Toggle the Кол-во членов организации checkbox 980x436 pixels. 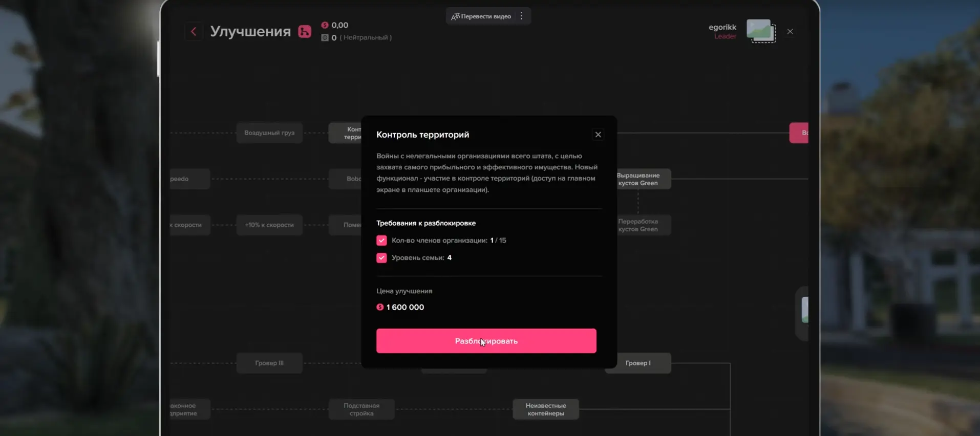point(381,241)
